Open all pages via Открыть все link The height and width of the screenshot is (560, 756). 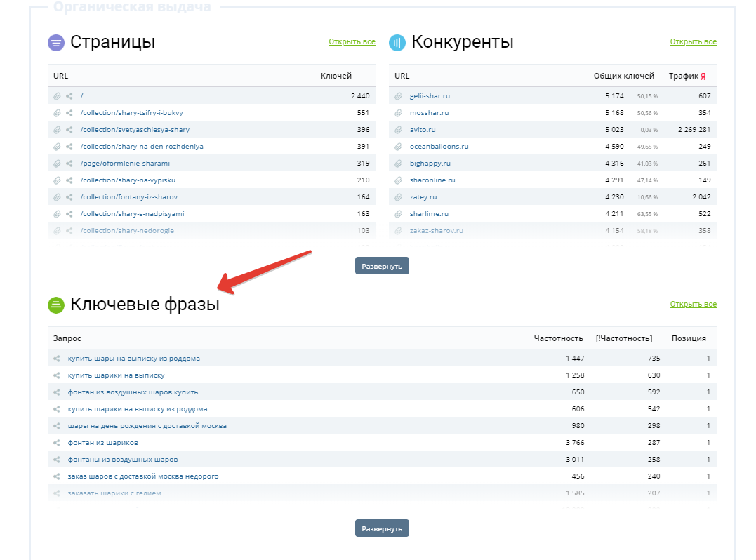coord(352,42)
